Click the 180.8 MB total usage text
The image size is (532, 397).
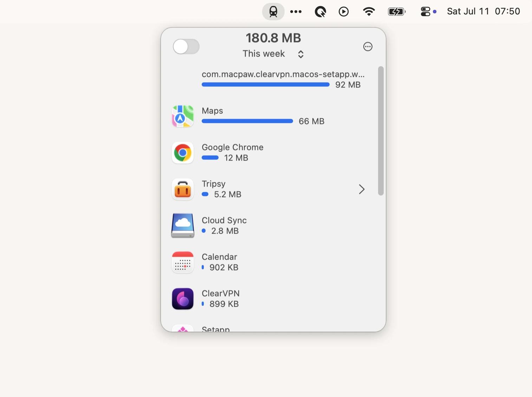click(x=273, y=38)
